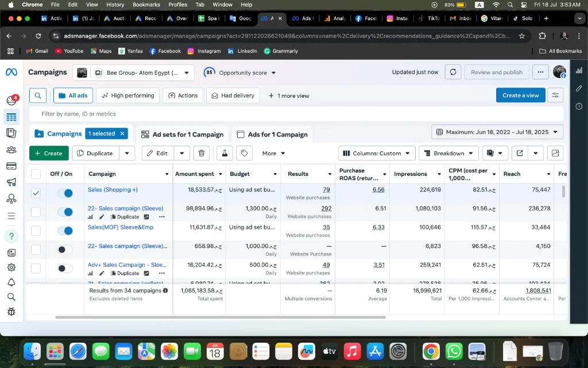This screenshot has height=368, width=588.
Task: Tick the checkbox for Sales(MOF) Sleeve&Emp
Action: tap(36, 231)
